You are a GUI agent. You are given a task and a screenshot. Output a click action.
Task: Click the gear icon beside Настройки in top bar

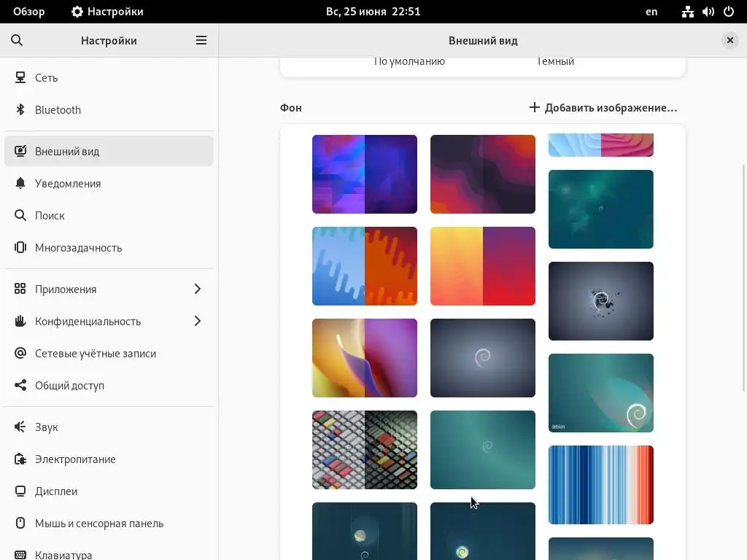click(77, 12)
